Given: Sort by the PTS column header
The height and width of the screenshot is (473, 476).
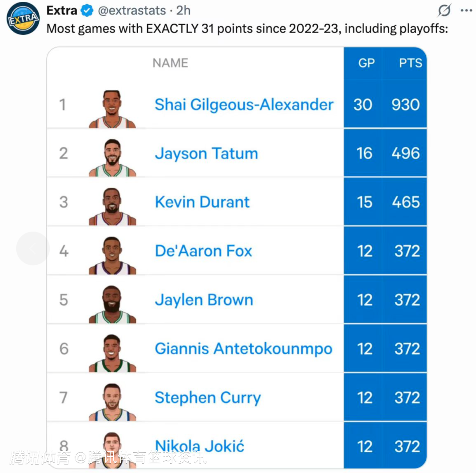Looking at the screenshot, I should coord(410,63).
